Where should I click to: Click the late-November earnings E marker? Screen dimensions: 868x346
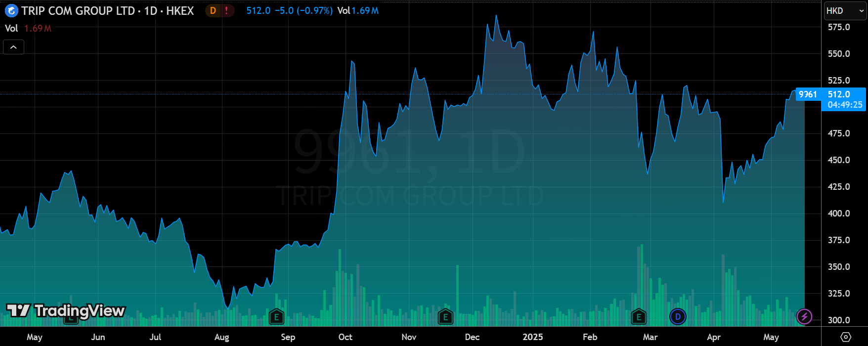click(x=445, y=317)
